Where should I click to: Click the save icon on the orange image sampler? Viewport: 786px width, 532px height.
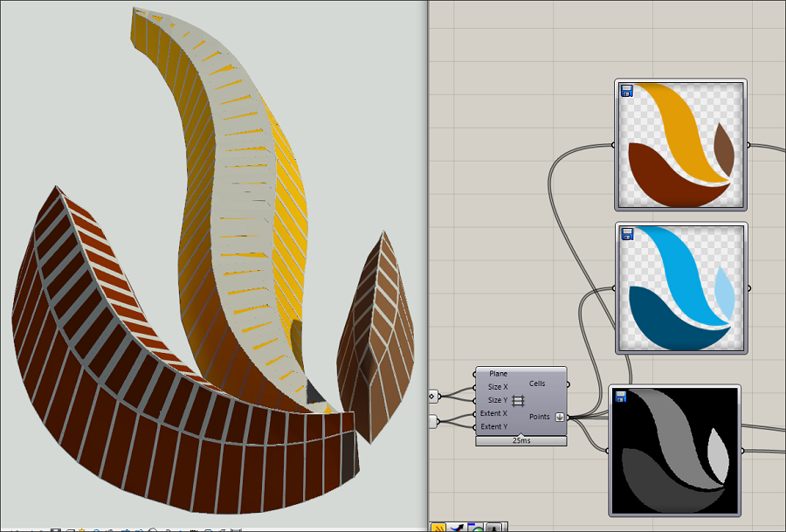pos(626,91)
